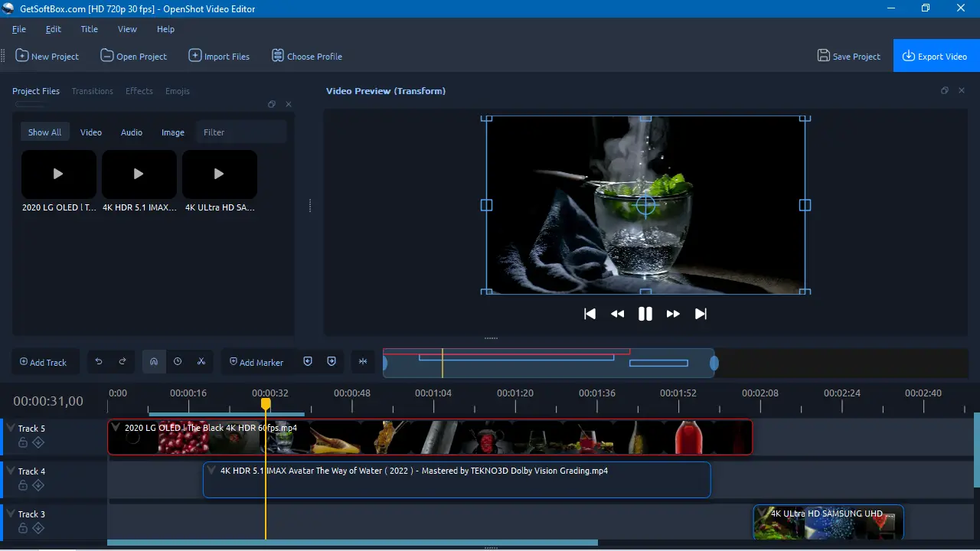Select the 4K ULtra HD SAMSUNG clip on Track 3

[x=828, y=523]
